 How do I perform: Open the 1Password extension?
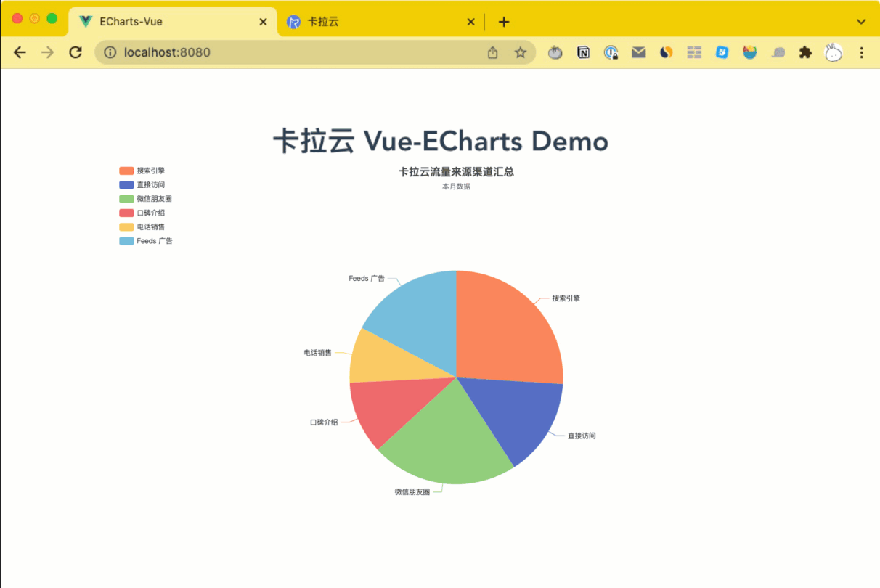(x=611, y=52)
